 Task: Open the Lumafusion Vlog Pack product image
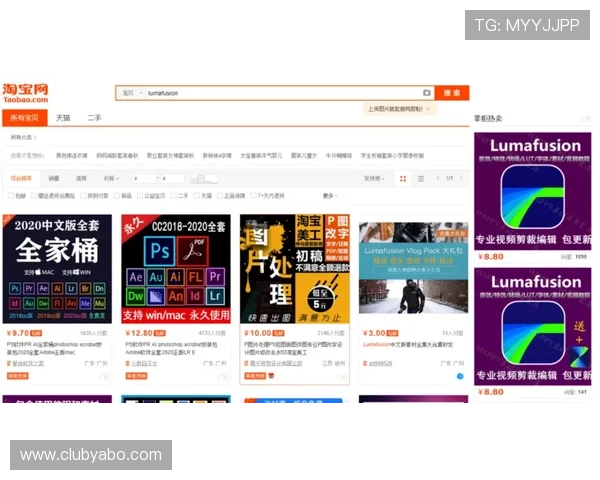coord(413,268)
